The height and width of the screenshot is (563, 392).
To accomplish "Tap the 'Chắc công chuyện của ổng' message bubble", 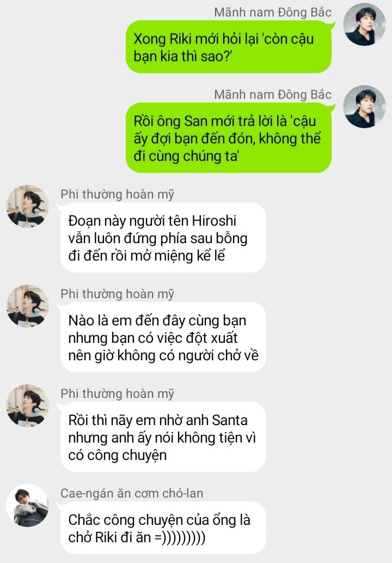I will pos(163,528).
